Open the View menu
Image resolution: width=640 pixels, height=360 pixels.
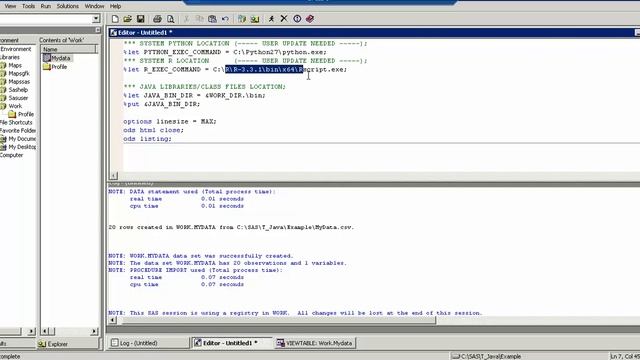click(x=10, y=6)
